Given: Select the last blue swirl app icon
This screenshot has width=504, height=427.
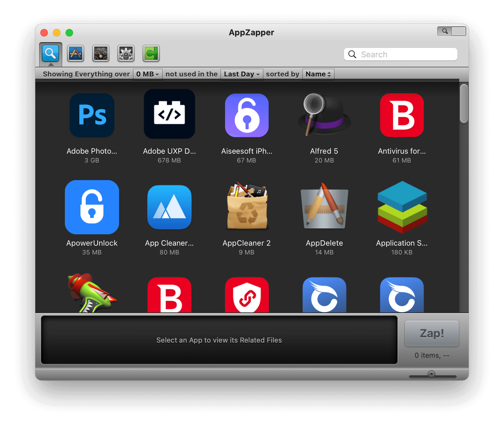Looking at the screenshot, I should (x=402, y=295).
